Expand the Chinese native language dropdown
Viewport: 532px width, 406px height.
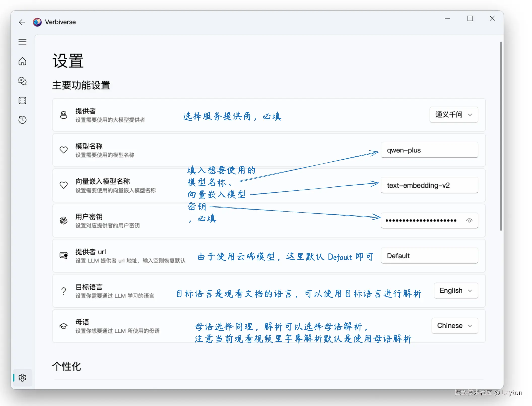coord(454,326)
